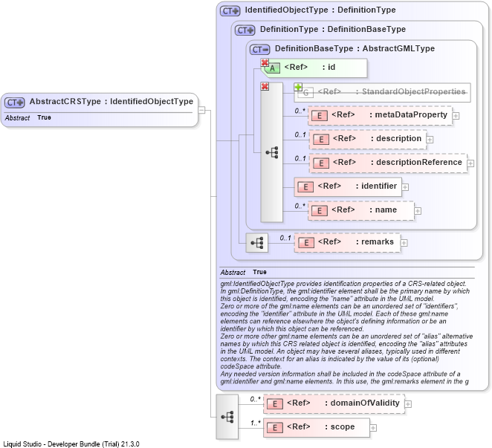Click Abstract True property of IdentifiedObjectType

(x=243, y=272)
